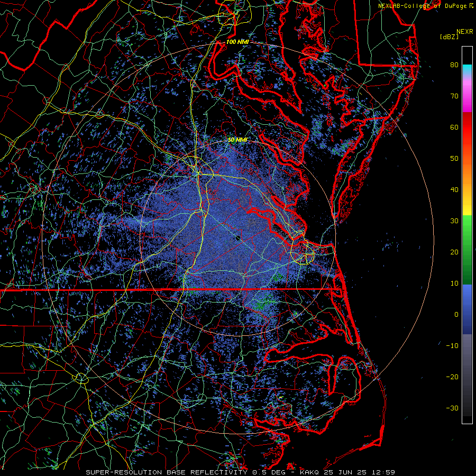
Task: Click the KAKQ radar site identifier
Action: click(x=310, y=472)
